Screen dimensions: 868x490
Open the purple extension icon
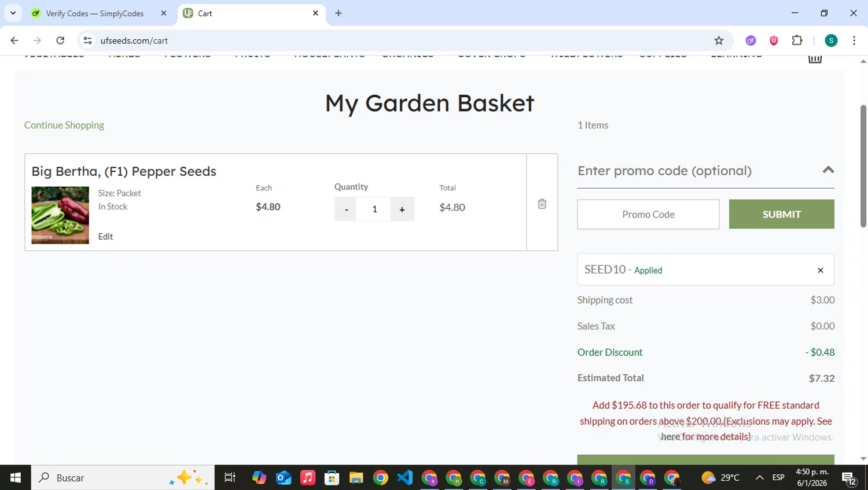pyautogui.click(x=751, y=40)
